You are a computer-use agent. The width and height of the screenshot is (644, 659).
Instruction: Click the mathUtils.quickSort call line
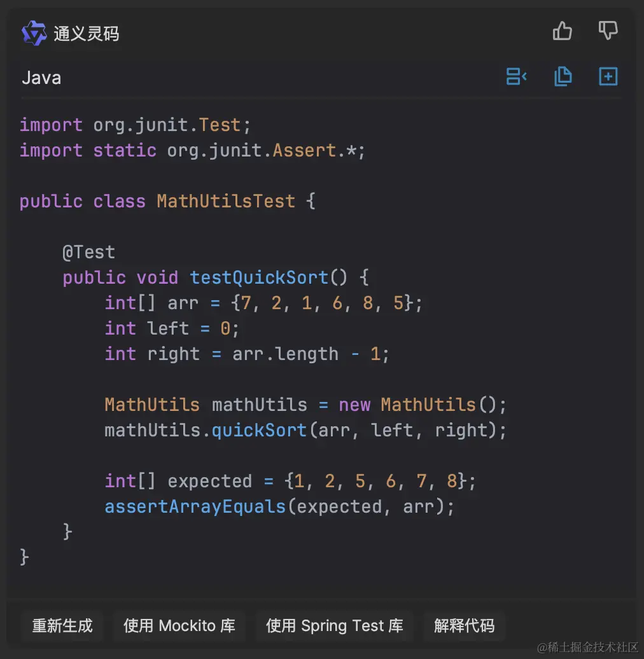tap(305, 431)
